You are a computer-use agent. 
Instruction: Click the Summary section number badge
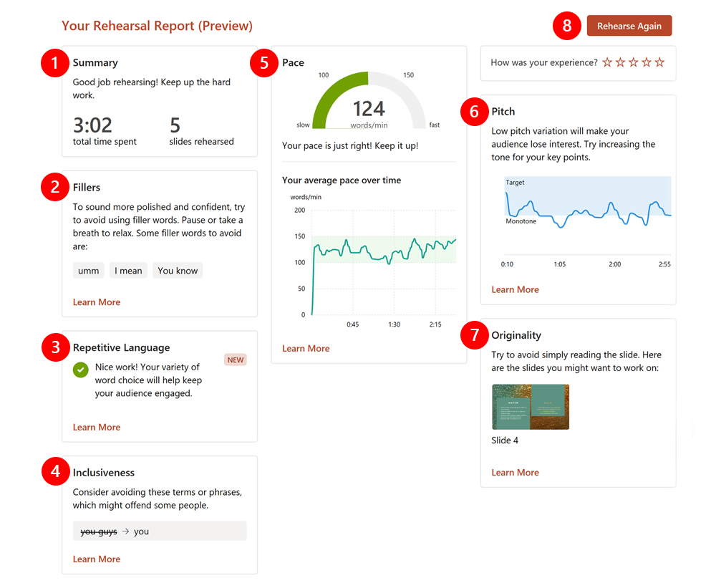tap(54, 63)
